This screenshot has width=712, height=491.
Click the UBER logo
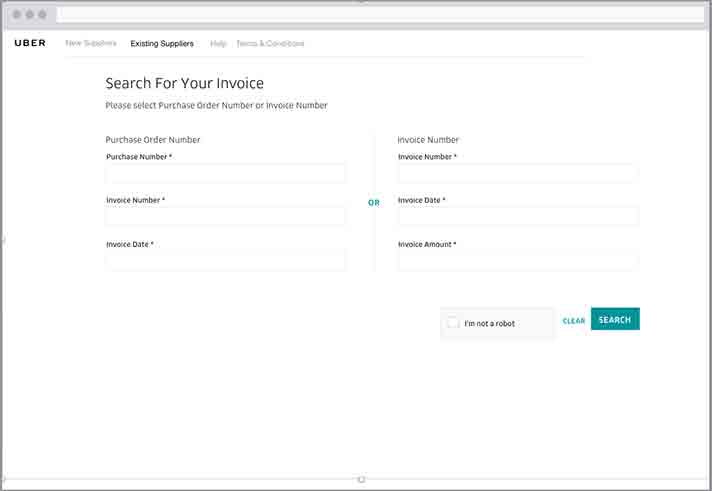tap(30, 43)
